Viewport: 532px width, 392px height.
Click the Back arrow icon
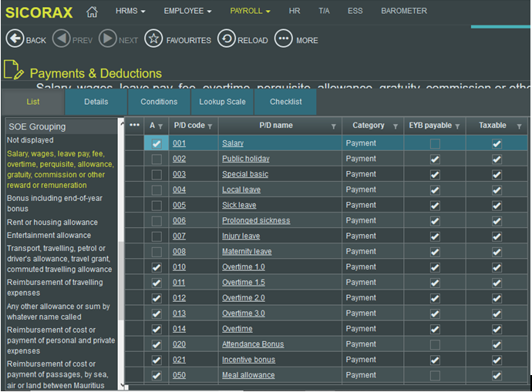tap(14, 39)
